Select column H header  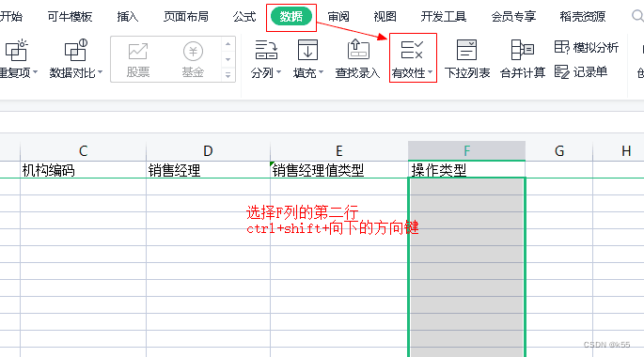[619, 151]
